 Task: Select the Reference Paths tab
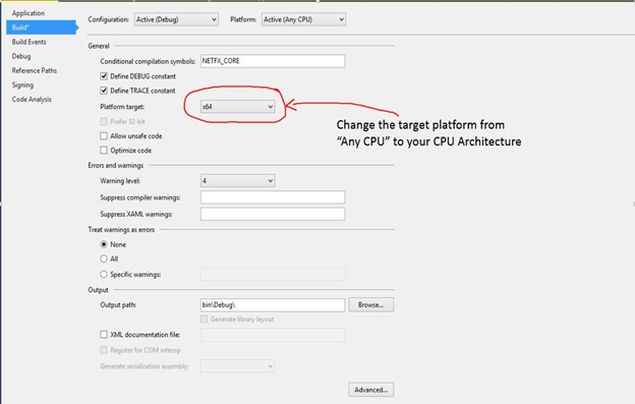pyautogui.click(x=34, y=70)
